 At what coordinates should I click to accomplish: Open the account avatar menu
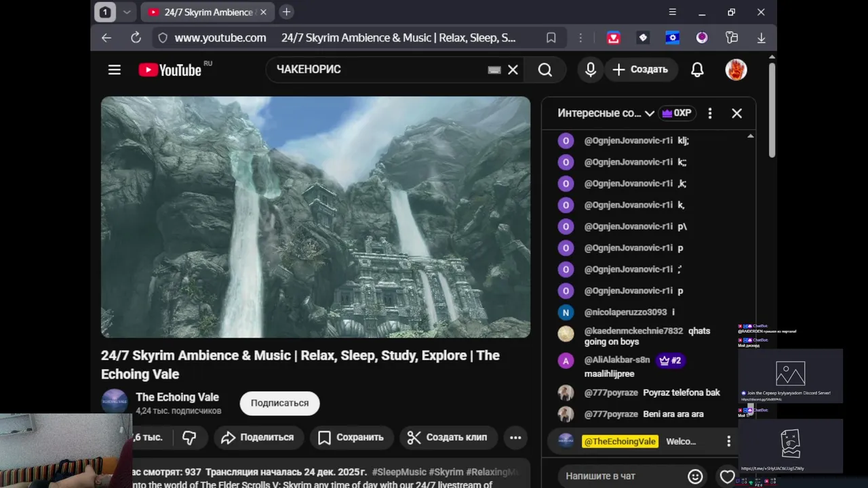point(736,70)
